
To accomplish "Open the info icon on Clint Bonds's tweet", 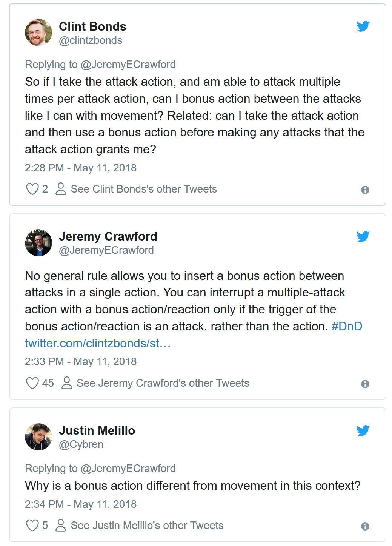I will [x=365, y=190].
